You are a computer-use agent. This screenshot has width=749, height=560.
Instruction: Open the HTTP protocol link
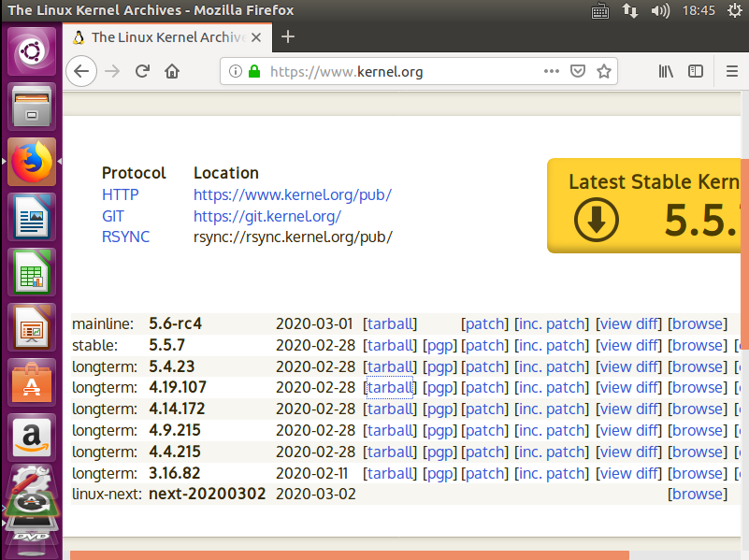(121, 194)
